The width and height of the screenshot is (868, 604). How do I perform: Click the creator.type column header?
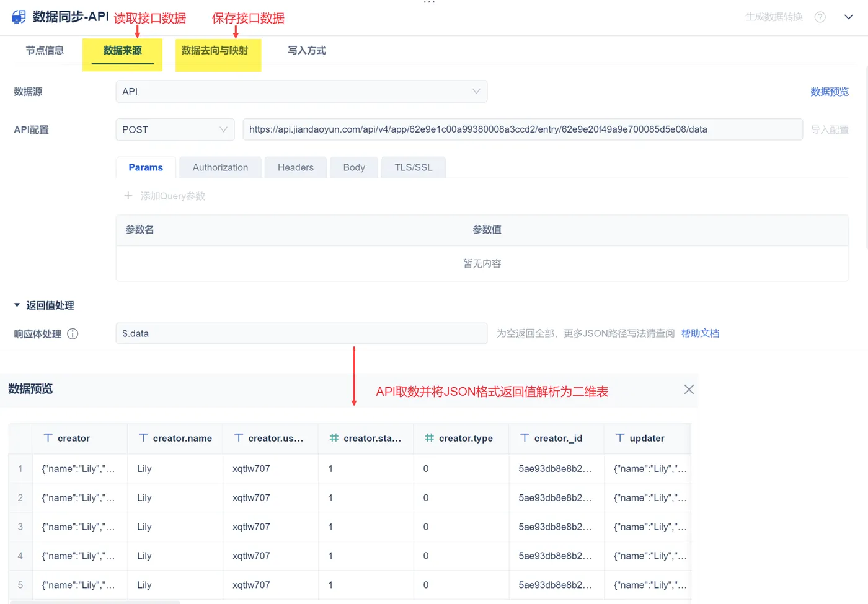click(461, 439)
